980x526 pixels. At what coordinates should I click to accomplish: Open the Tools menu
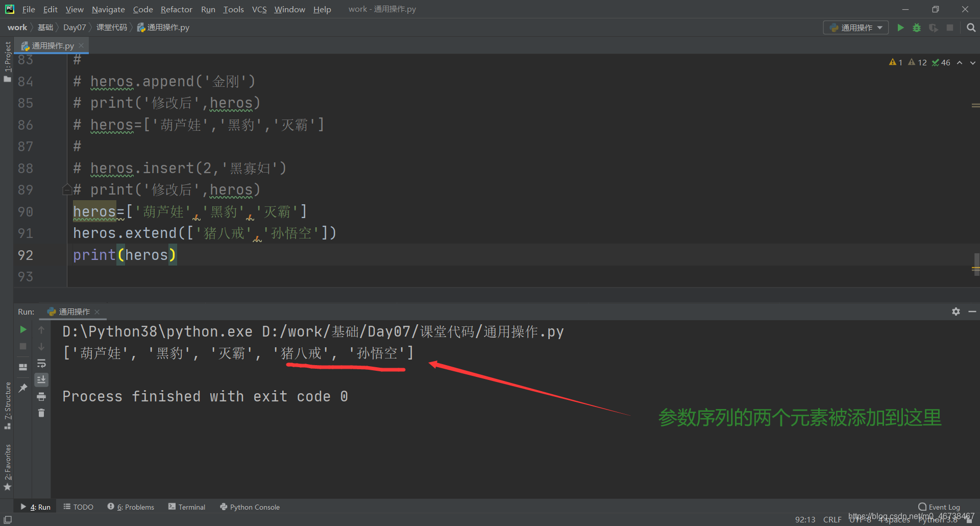233,9
